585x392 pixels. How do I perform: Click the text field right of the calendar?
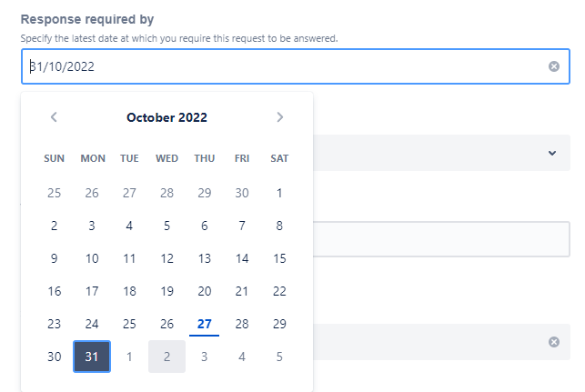point(442,239)
